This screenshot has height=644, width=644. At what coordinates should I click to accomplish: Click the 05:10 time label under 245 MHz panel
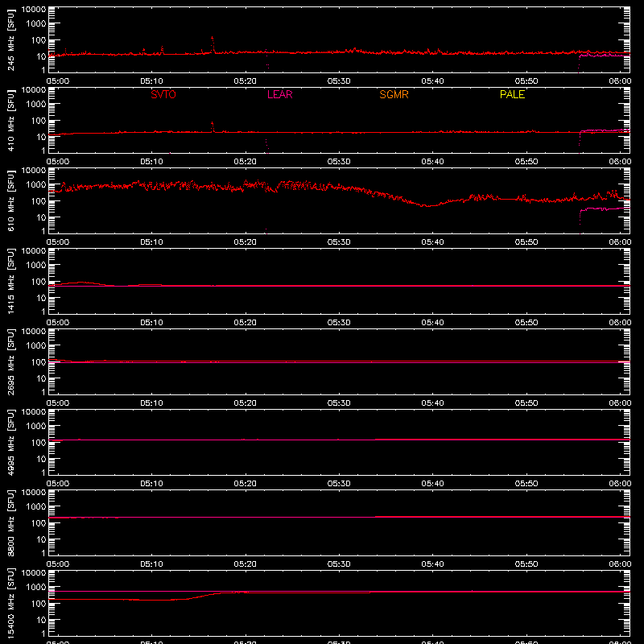pos(151,81)
